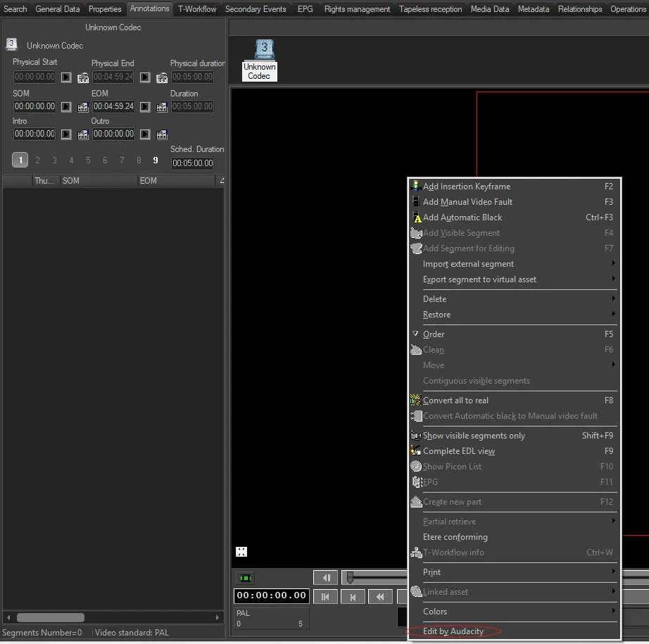
Task: Click the slow reverse step button
Action: click(x=325, y=578)
